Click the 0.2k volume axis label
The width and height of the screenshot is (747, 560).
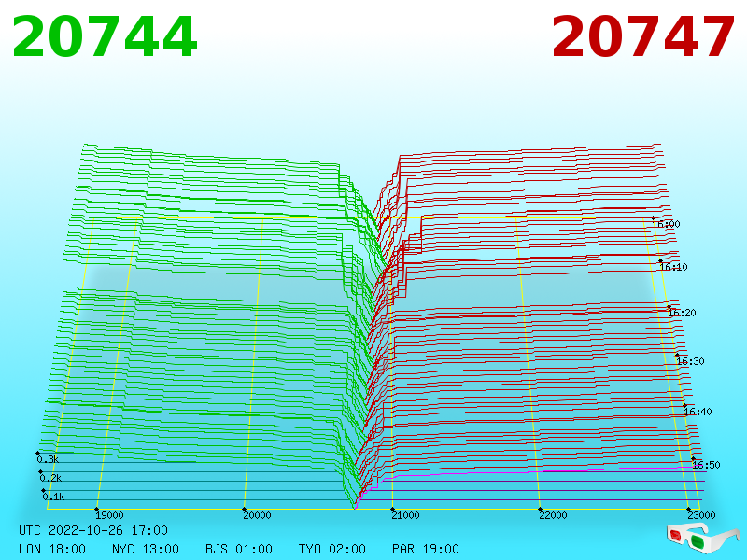tap(50, 478)
